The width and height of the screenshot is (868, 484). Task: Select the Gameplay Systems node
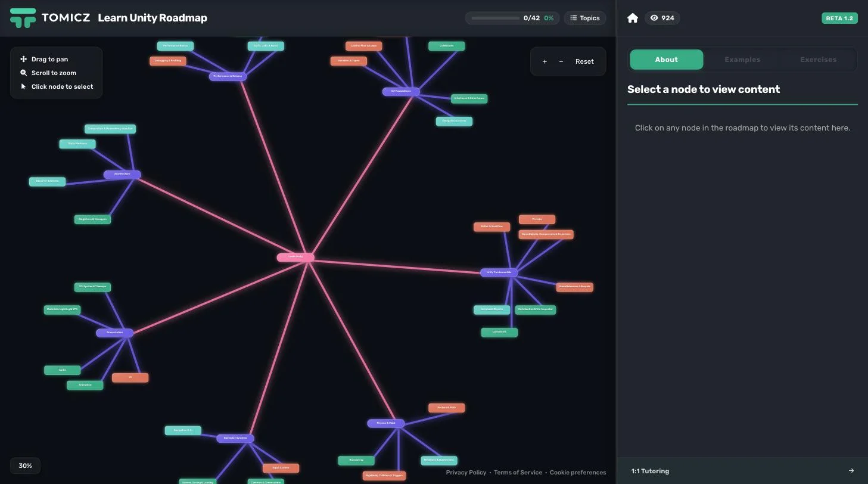(235, 438)
